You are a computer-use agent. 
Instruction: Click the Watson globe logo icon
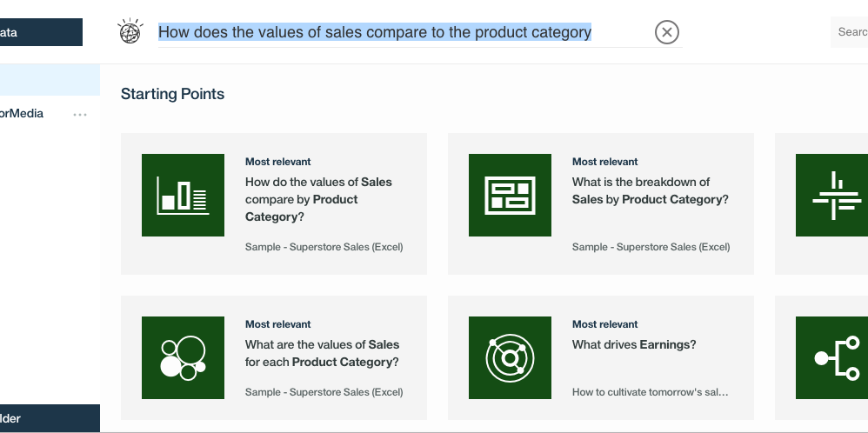click(x=130, y=31)
